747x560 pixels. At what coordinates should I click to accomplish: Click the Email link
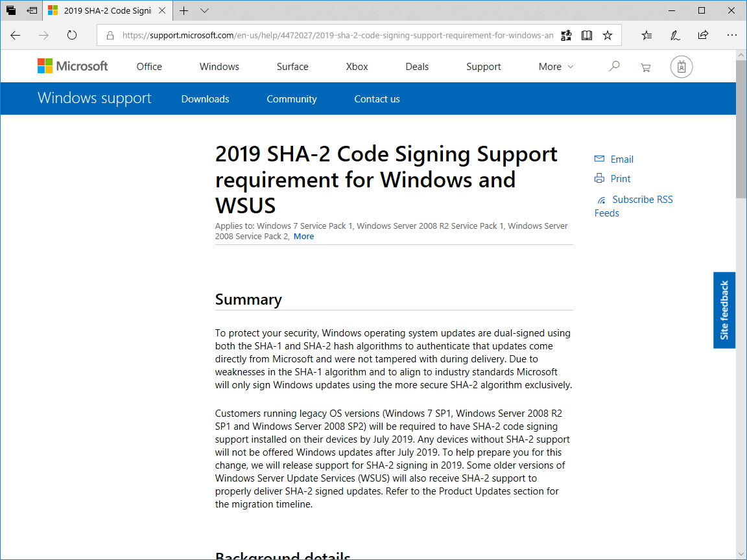click(x=621, y=159)
